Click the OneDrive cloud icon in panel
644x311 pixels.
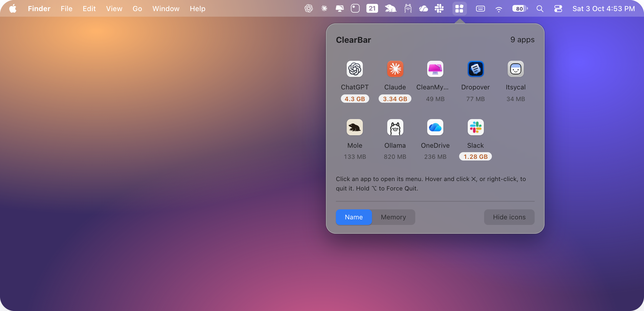tap(435, 127)
